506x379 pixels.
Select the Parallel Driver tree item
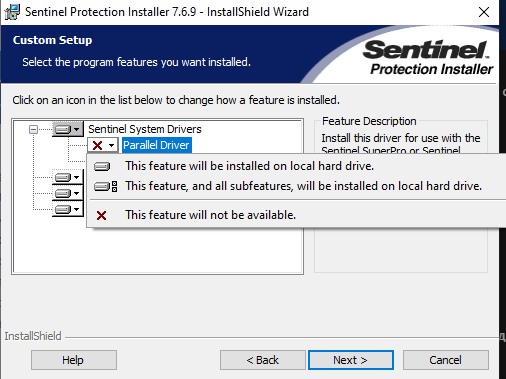pyautogui.click(x=156, y=145)
